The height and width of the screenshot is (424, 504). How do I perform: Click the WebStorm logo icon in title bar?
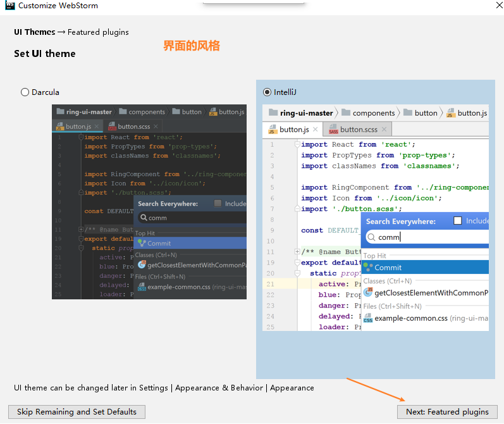(10, 5)
